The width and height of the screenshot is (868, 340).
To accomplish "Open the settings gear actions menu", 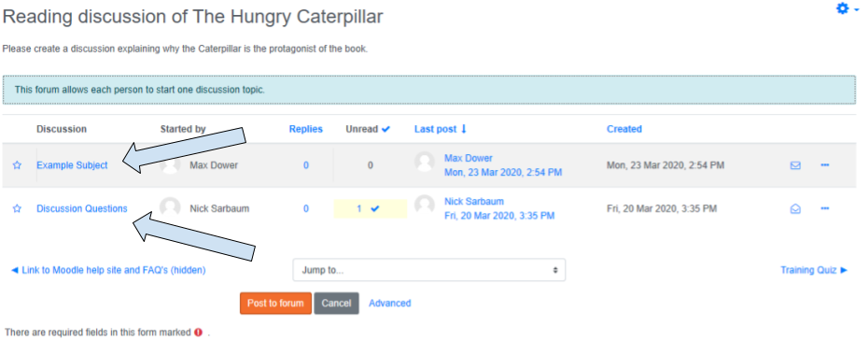I will [847, 8].
